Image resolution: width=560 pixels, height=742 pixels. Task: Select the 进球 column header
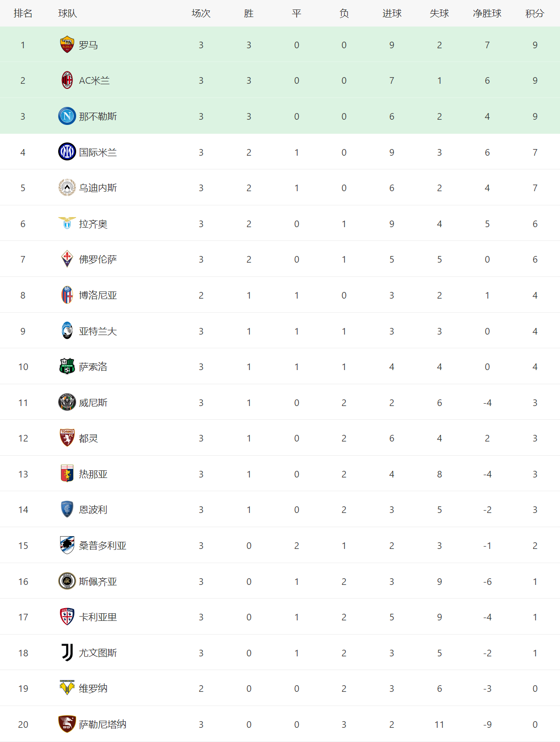point(392,13)
